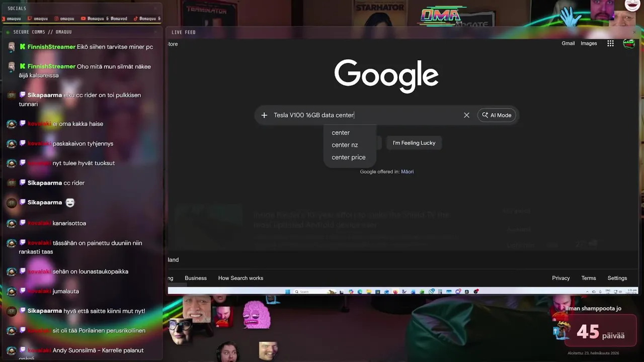This screenshot has width=644, height=362.
Task: Open the Business footer link
Action: coord(196,278)
